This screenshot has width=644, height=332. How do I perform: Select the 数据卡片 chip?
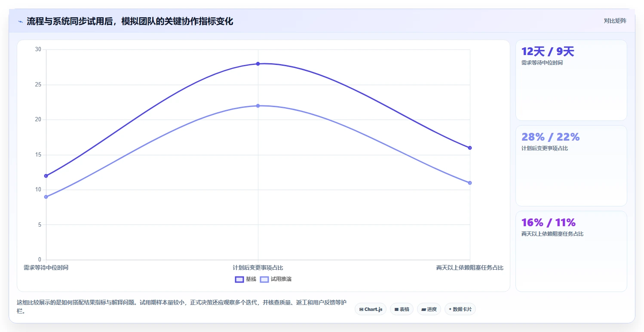click(x=460, y=309)
